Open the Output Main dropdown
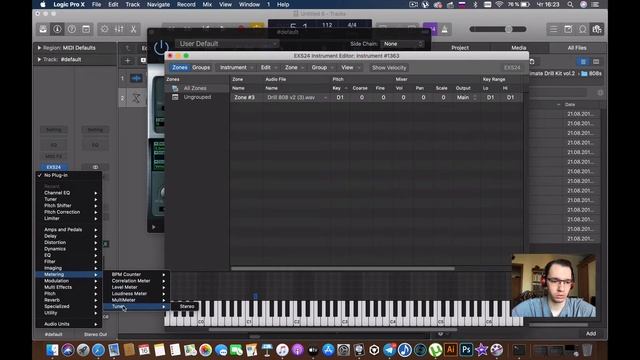 466,98
